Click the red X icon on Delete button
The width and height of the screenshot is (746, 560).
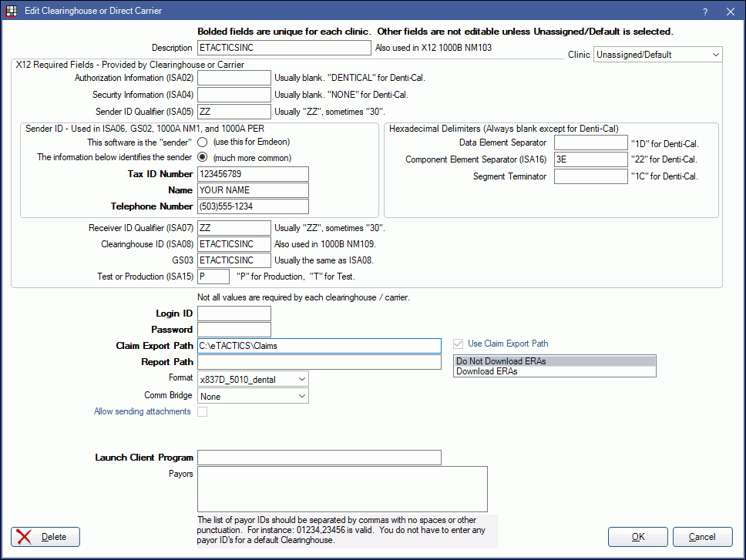point(24,537)
